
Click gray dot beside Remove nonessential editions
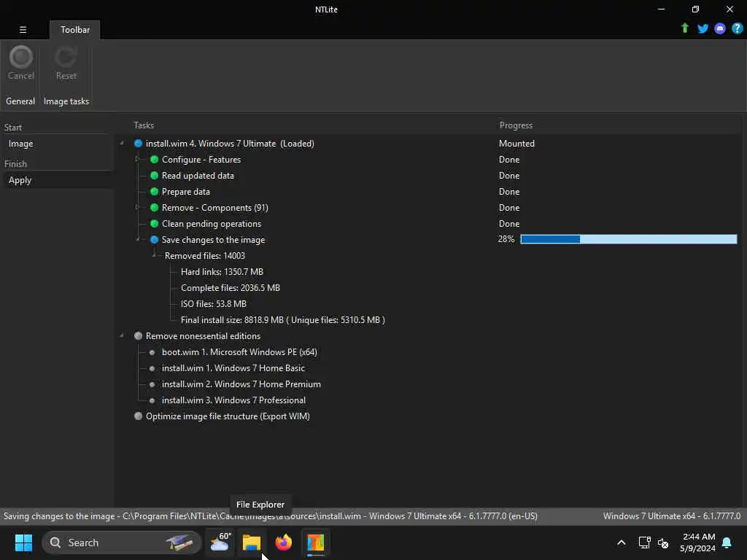click(x=138, y=335)
